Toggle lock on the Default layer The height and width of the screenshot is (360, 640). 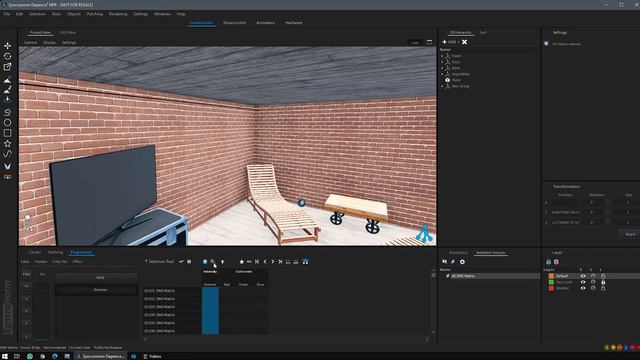[x=603, y=276]
